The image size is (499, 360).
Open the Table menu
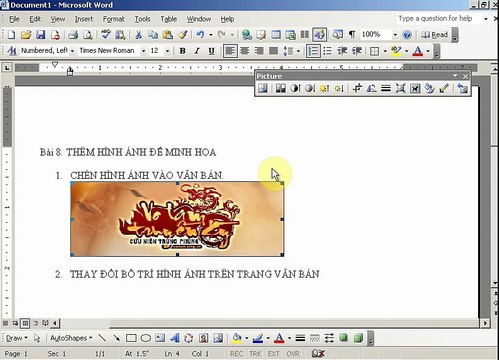(x=169, y=19)
